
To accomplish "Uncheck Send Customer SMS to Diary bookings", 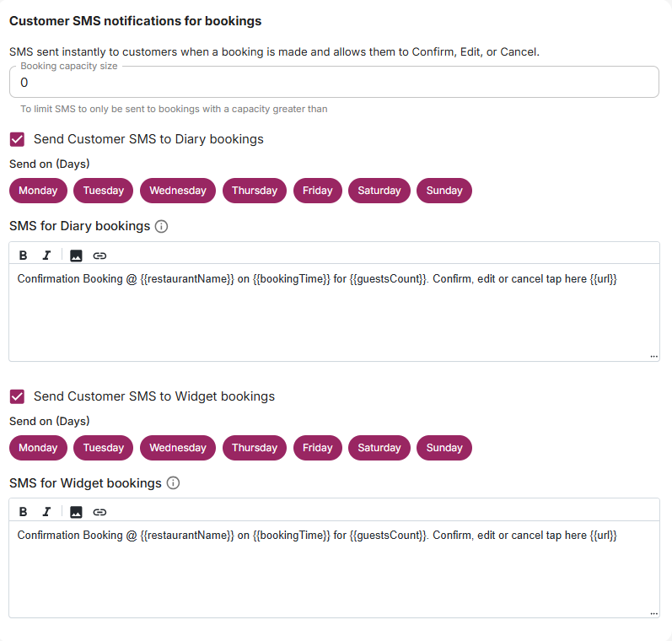I will click(x=17, y=139).
